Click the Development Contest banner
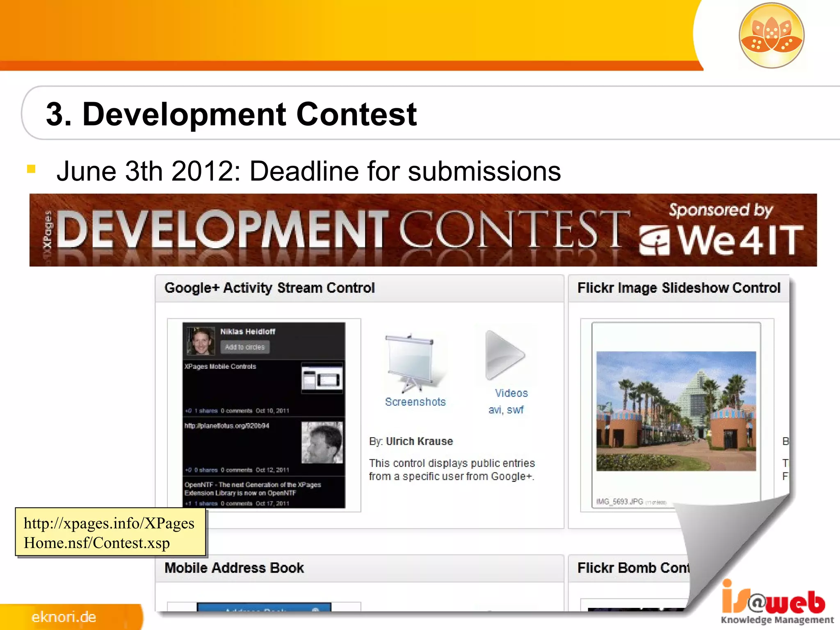 (x=423, y=230)
